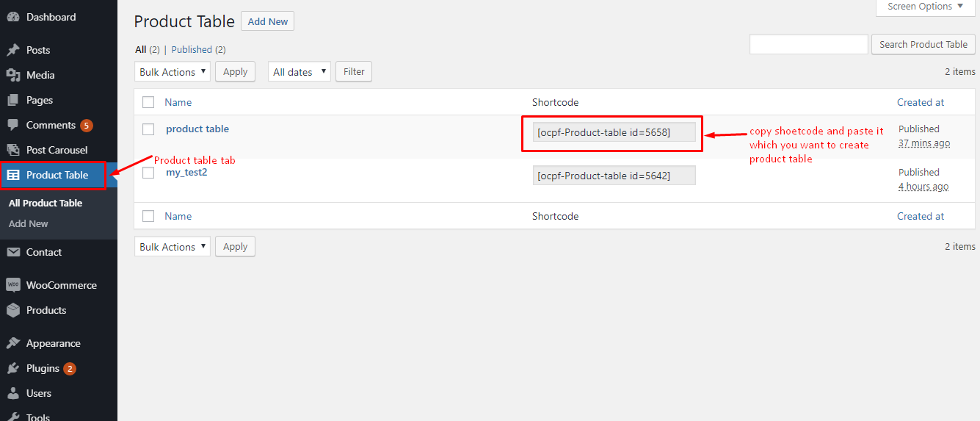Click the Dashboard gauge icon
Screen dimensions: 980x421
point(13,17)
